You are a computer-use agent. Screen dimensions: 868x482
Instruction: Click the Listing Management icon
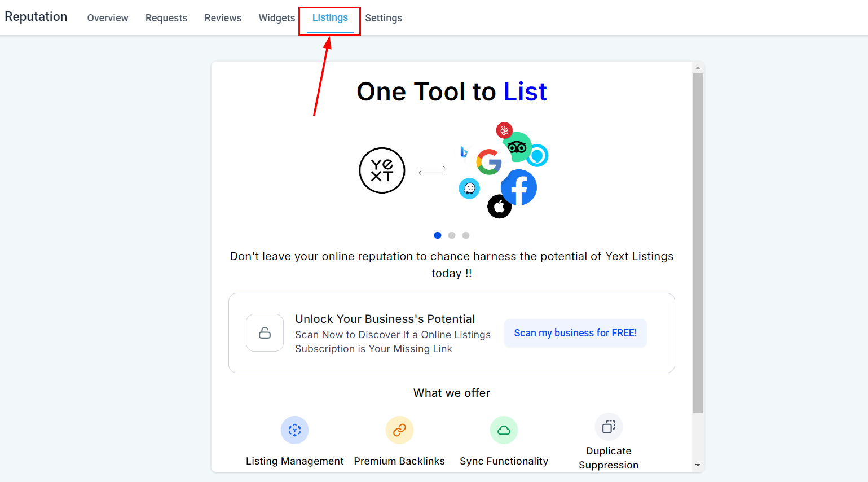[x=294, y=430]
